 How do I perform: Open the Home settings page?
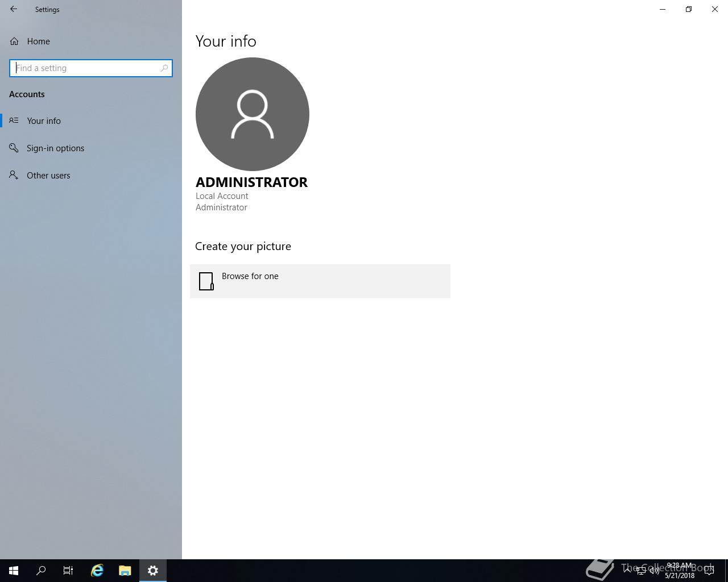pos(91,41)
